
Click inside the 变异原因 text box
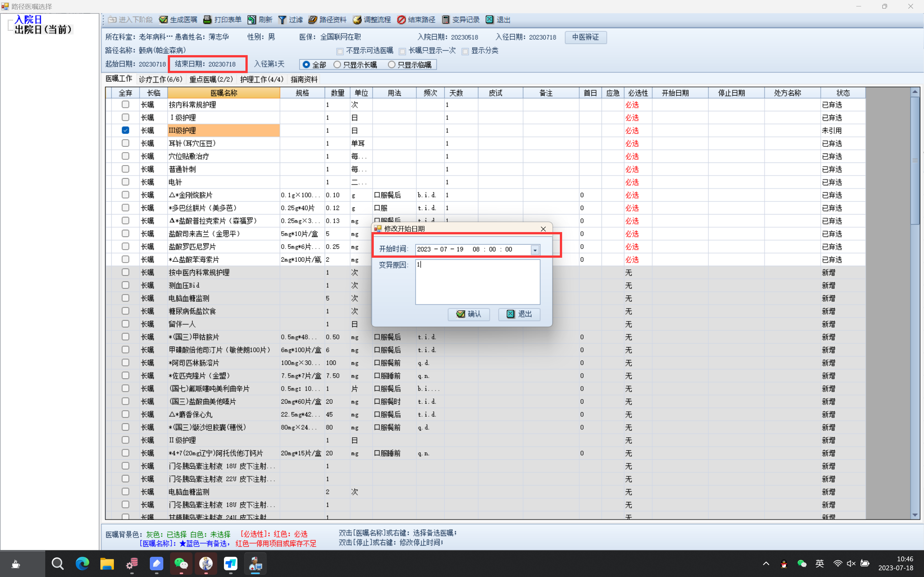(x=477, y=282)
